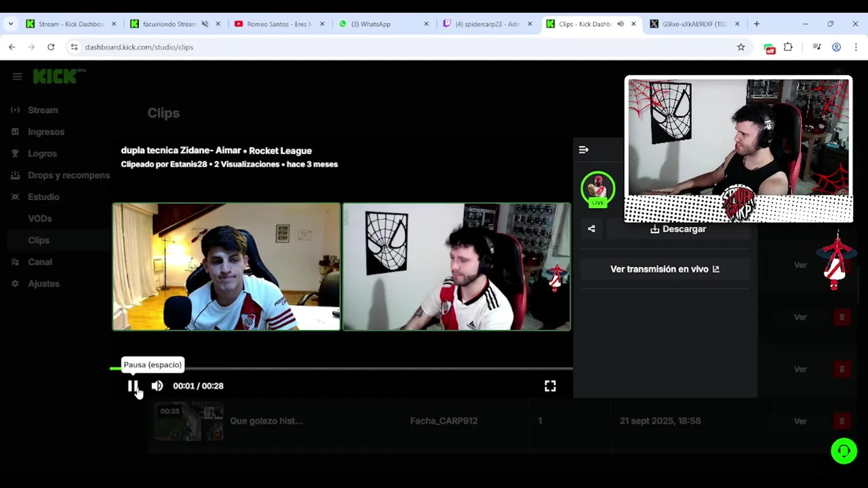
Task: Open Ver transmisión en vivo link
Action: [665, 269]
